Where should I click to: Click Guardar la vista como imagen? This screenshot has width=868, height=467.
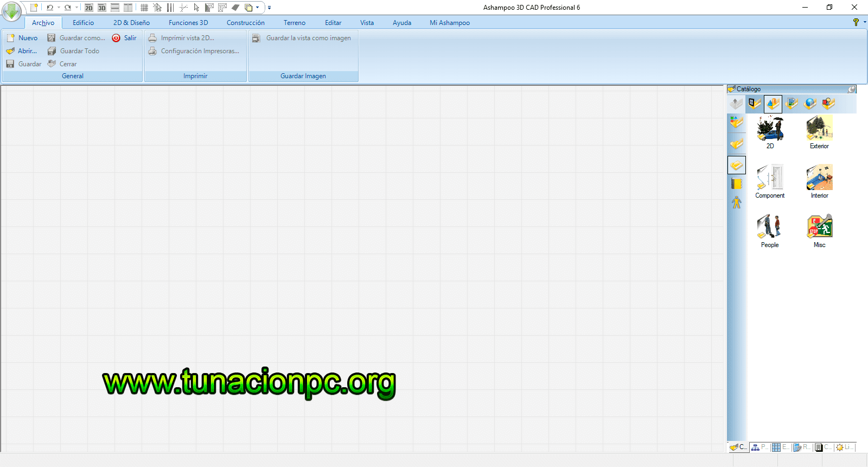click(302, 38)
